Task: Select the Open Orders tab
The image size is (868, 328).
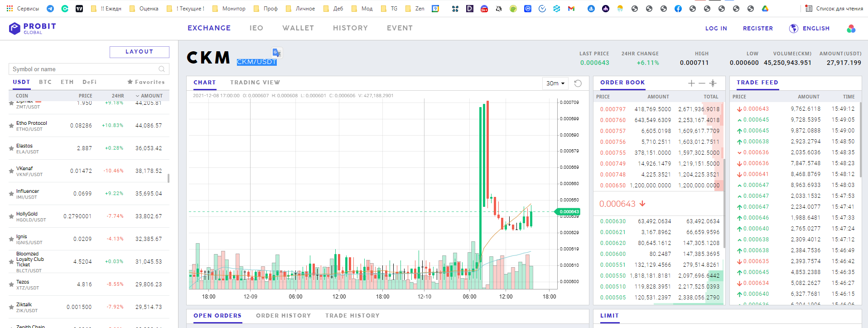Action: 217,316
